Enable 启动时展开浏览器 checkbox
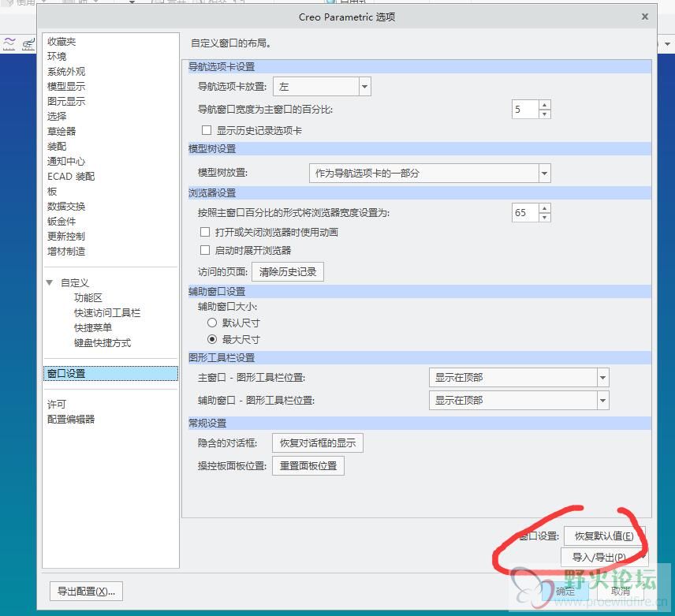675x616 pixels. click(x=205, y=250)
